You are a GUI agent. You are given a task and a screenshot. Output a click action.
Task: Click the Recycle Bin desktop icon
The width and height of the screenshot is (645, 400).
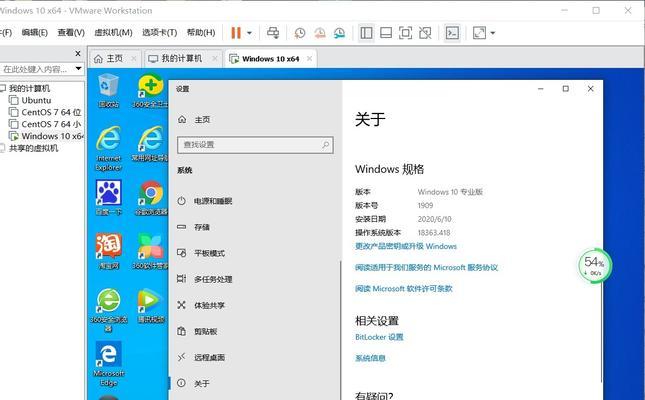click(109, 91)
